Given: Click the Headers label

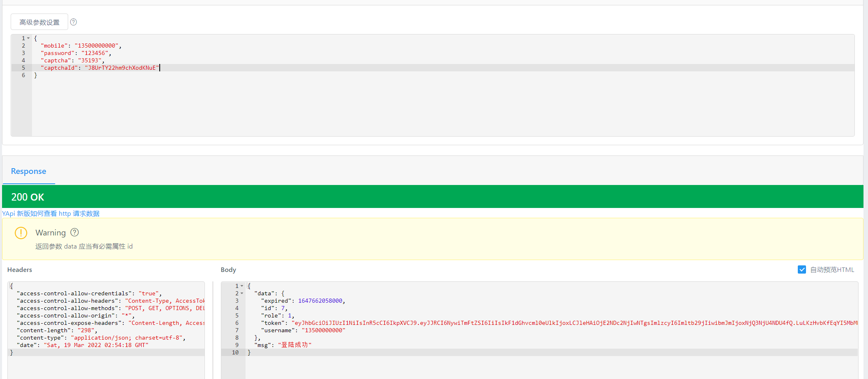Looking at the screenshot, I should (x=20, y=269).
